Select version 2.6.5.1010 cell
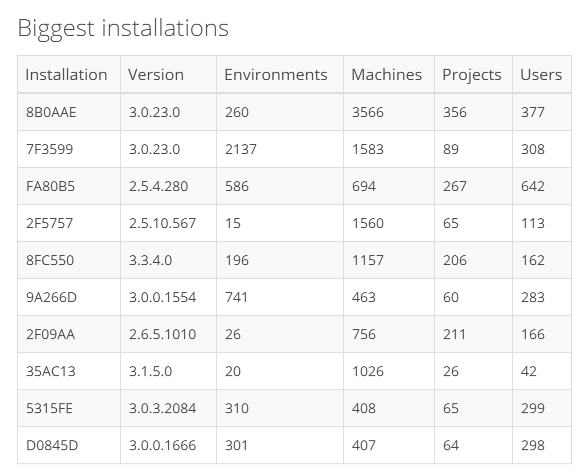Image resolution: width=583 pixels, height=472 pixels. [162, 334]
